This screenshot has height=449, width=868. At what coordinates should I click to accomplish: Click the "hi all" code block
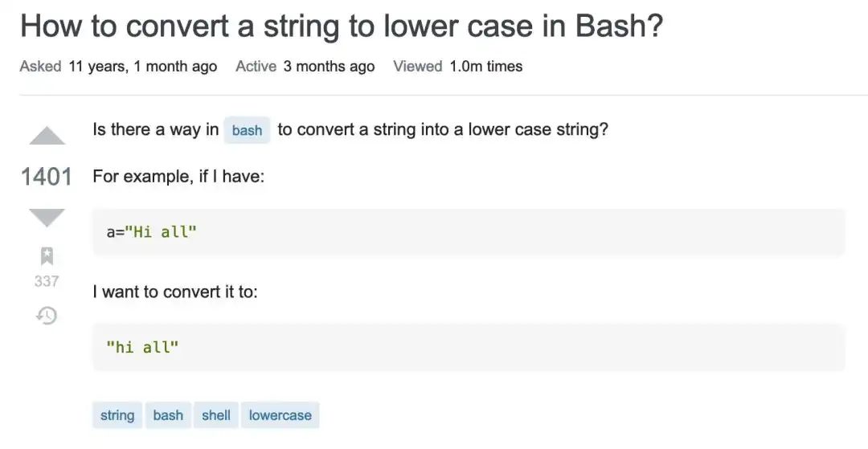[x=469, y=348]
